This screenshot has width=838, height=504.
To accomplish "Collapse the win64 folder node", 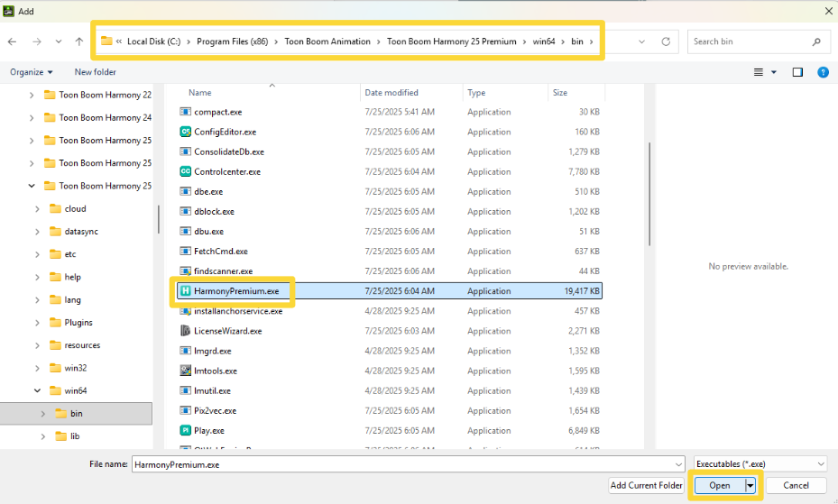I will click(x=37, y=391).
